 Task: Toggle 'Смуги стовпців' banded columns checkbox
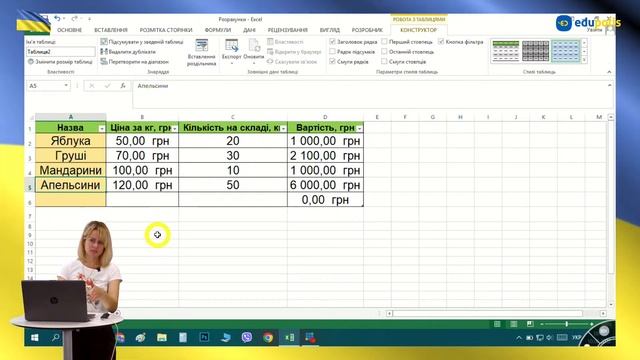point(384,61)
